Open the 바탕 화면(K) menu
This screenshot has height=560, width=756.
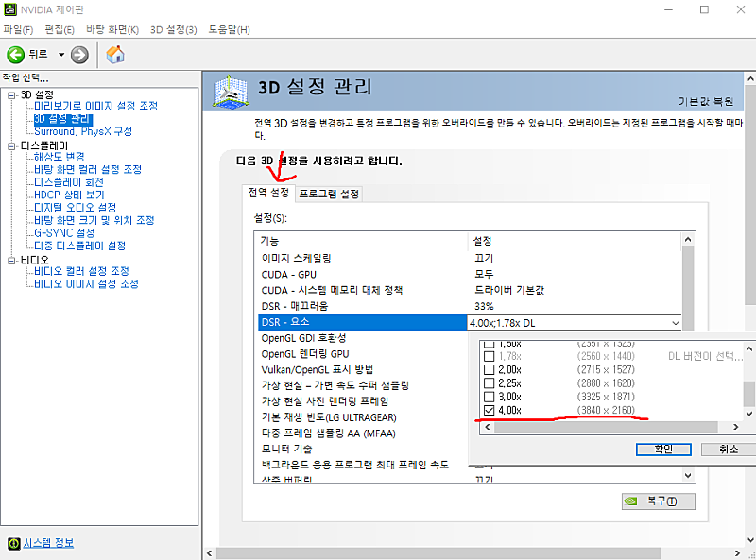[112, 30]
